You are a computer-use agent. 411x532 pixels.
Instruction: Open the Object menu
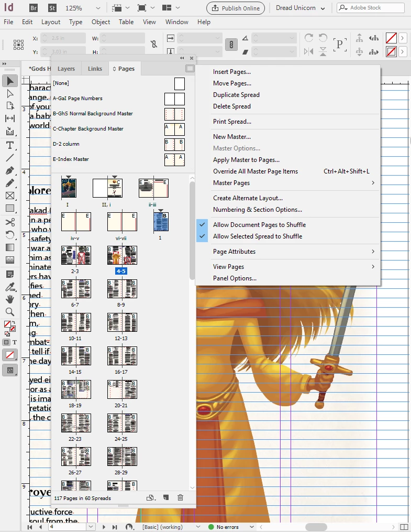pos(101,21)
